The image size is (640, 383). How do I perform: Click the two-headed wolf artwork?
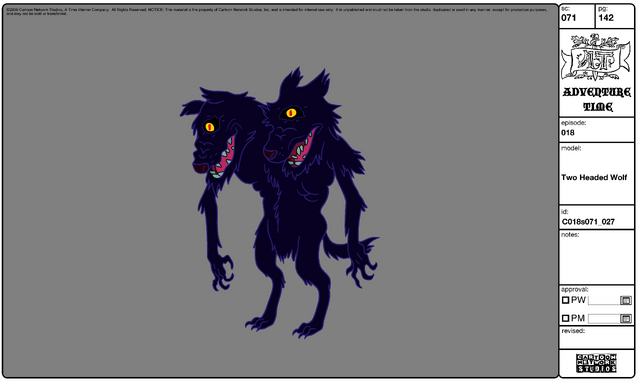click(279, 203)
